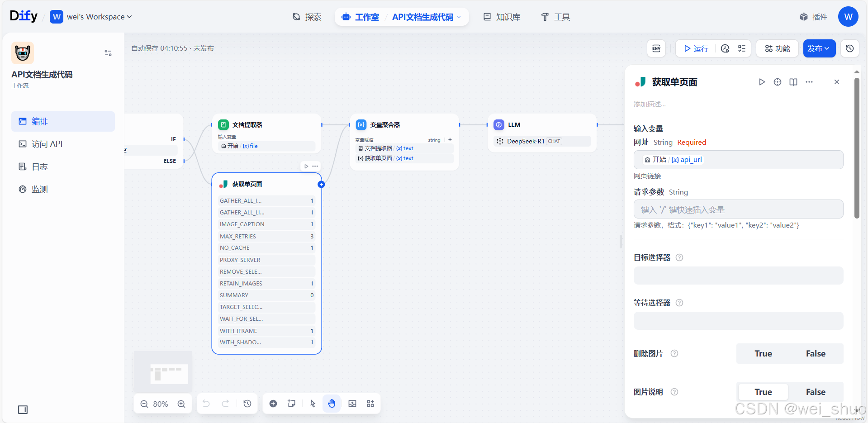Open version history icon beside 发布
The width and height of the screenshot is (868, 423).
(x=850, y=48)
